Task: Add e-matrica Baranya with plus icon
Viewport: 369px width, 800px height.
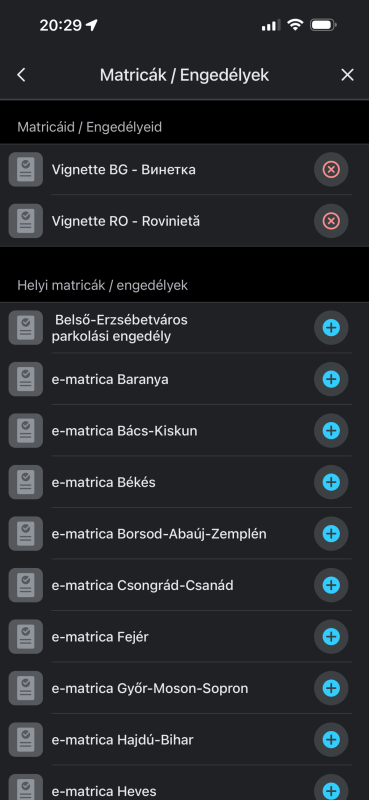Action: (331, 379)
